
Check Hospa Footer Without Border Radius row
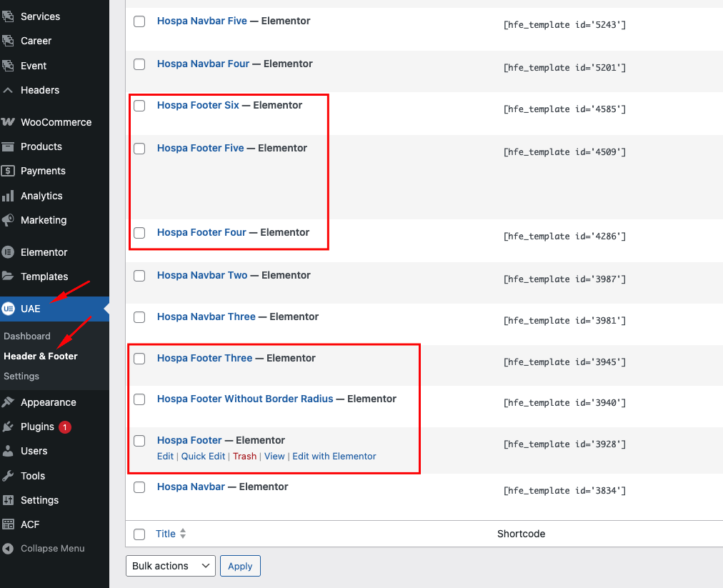click(x=139, y=399)
